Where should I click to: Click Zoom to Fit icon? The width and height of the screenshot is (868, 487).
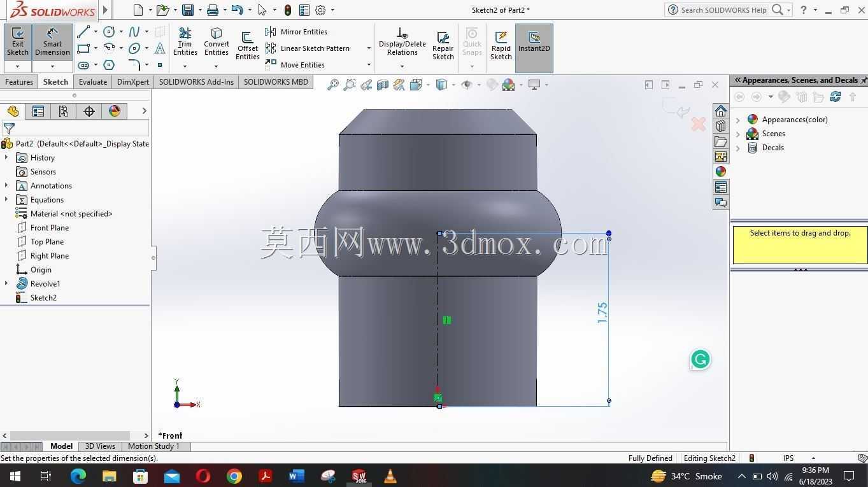coord(332,85)
